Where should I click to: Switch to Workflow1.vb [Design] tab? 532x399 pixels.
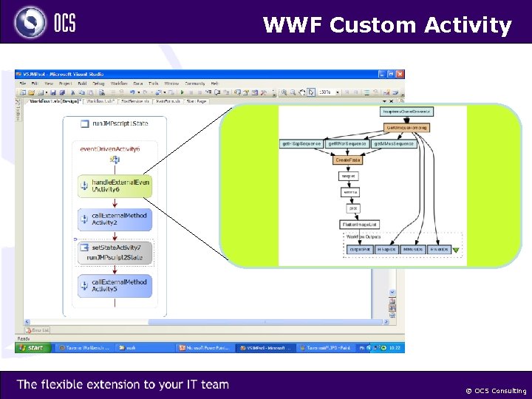coord(55,101)
